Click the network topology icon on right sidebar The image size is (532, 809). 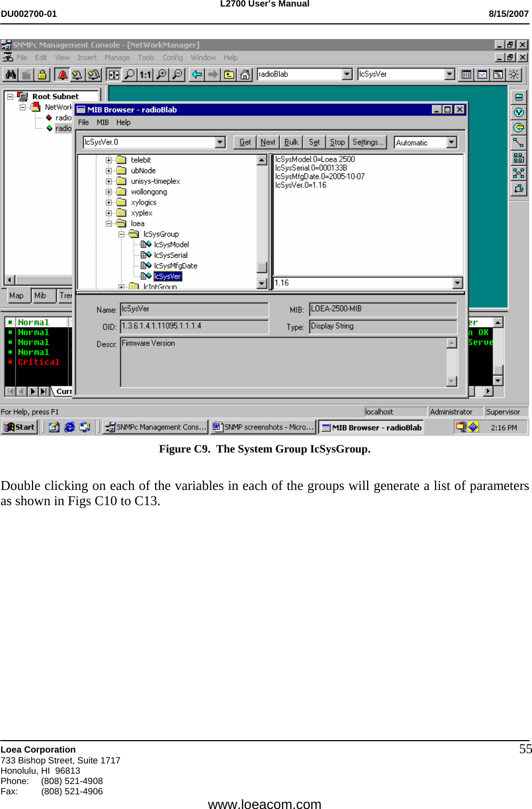[519, 157]
